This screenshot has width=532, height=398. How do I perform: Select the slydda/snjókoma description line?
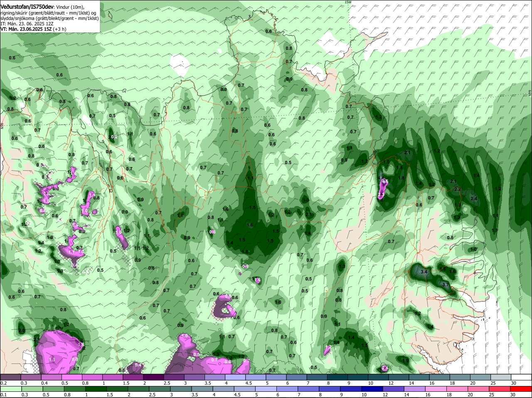(49, 18)
